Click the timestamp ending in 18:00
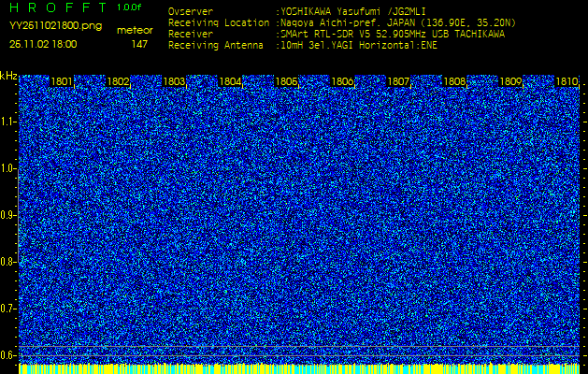This screenshot has width=588, height=374. click(x=43, y=44)
